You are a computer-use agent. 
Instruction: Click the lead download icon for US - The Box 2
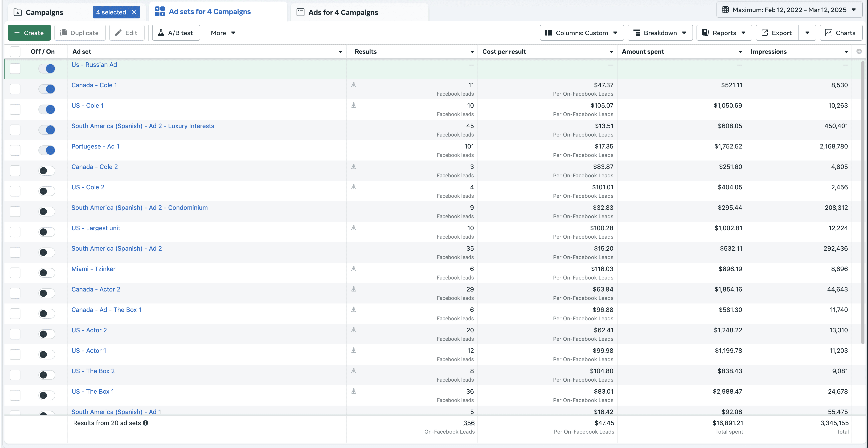[353, 371]
